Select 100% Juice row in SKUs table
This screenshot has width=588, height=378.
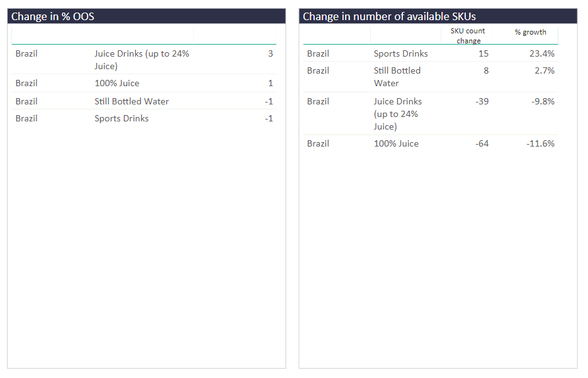tap(431, 143)
